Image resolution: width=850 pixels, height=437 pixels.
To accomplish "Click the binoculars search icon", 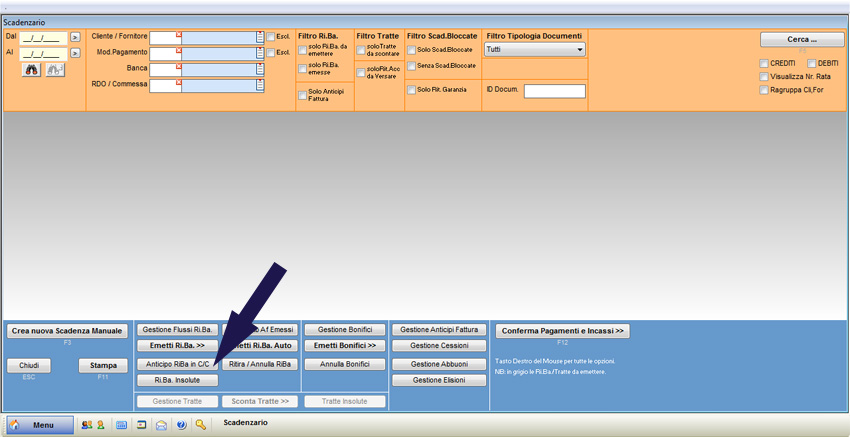I will pos(32,70).
